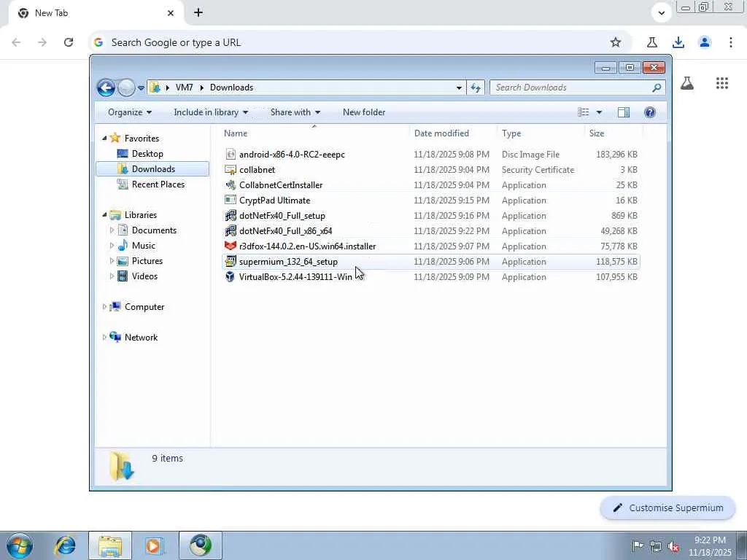
Task: Expand the Music library node
Action: 112,246
